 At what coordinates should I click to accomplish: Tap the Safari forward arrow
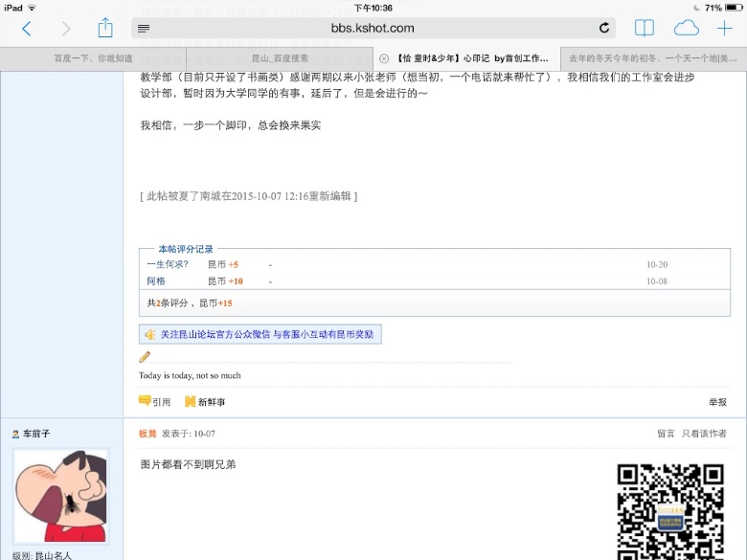coord(65,29)
